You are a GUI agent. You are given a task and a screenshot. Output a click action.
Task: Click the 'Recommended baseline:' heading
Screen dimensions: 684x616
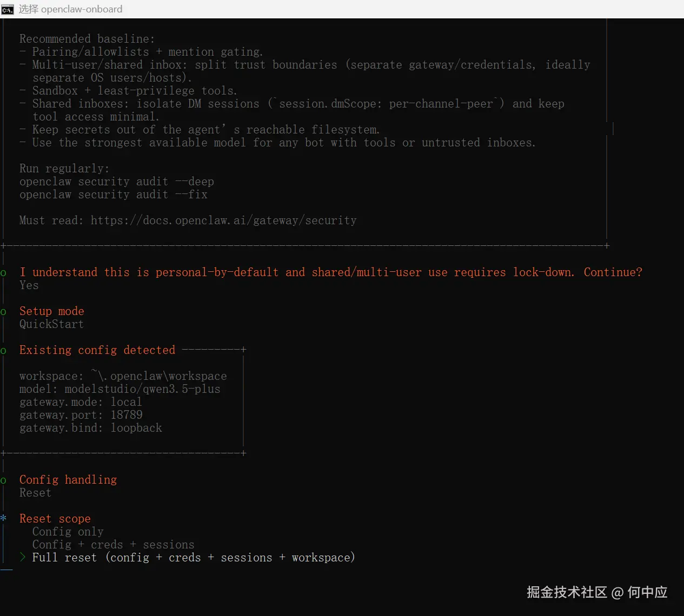[87, 39]
